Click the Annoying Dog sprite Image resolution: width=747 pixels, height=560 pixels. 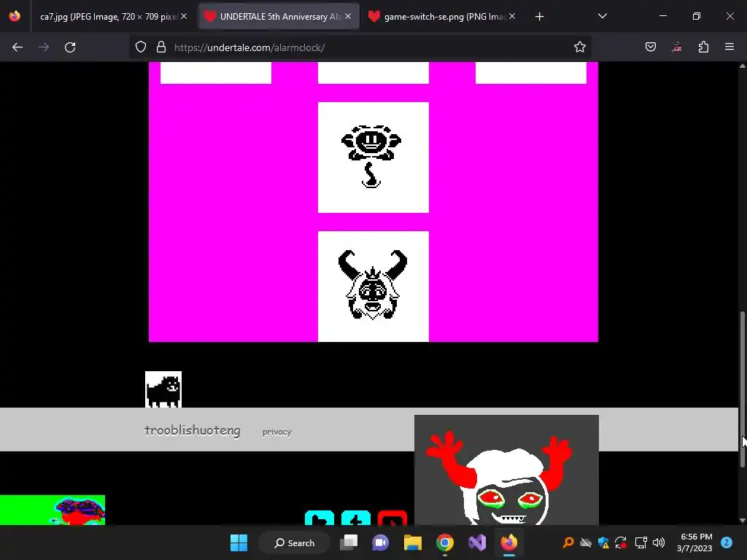163,389
